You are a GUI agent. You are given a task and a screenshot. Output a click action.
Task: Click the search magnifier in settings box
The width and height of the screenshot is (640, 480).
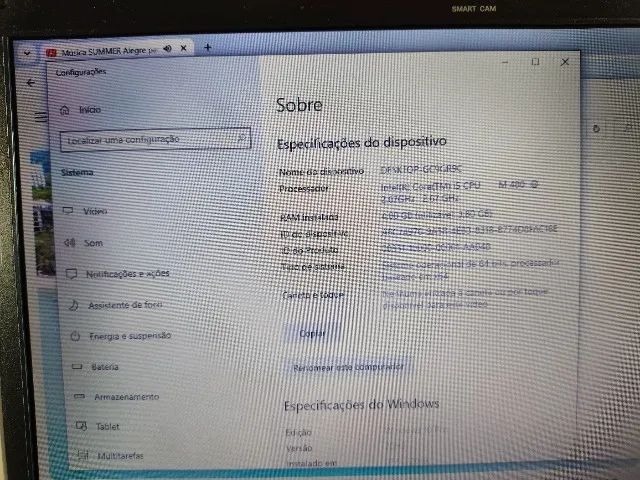(241, 138)
